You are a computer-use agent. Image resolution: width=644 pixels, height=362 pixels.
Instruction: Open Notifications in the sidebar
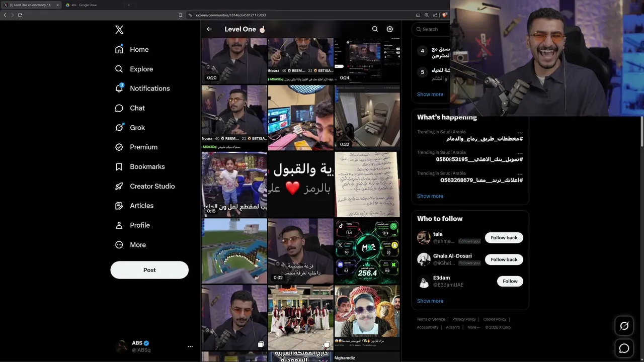(142, 88)
